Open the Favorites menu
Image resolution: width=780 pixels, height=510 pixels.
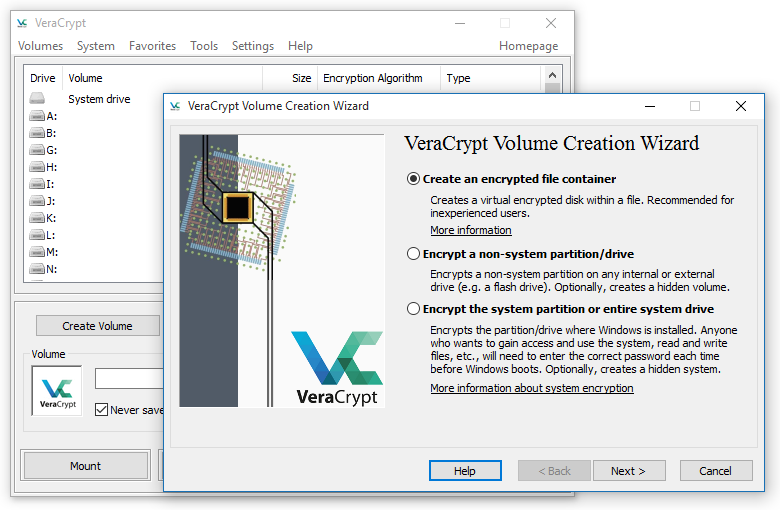[x=152, y=46]
